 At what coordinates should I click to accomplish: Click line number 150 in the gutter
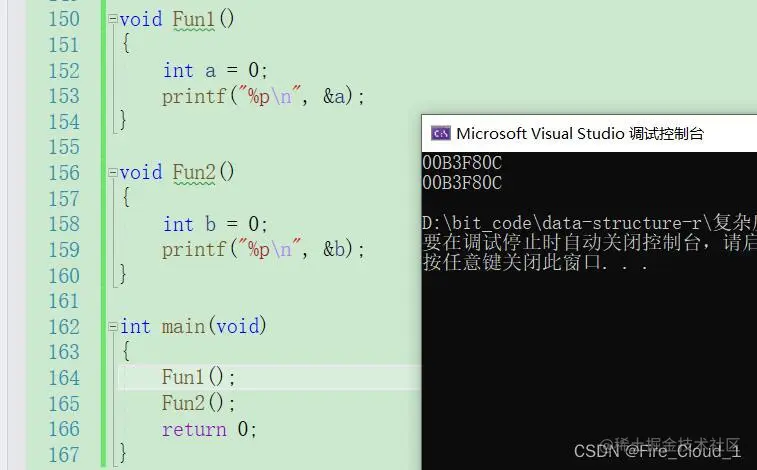(x=64, y=19)
